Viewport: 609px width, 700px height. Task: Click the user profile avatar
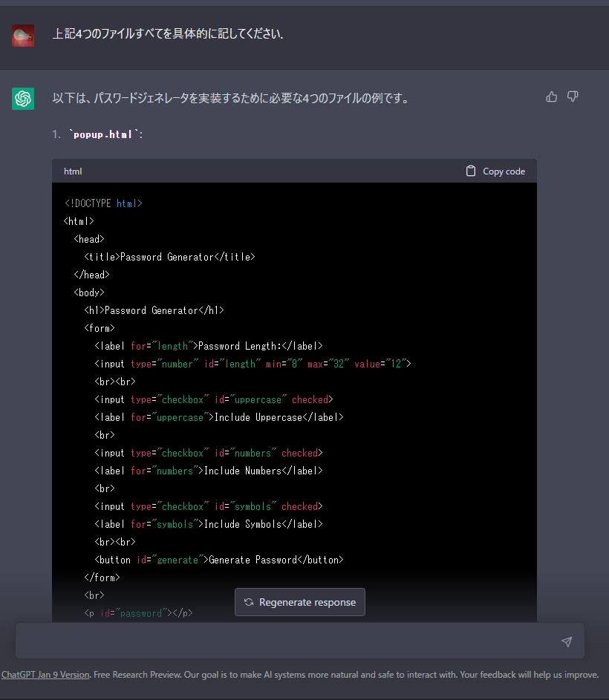point(22,35)
